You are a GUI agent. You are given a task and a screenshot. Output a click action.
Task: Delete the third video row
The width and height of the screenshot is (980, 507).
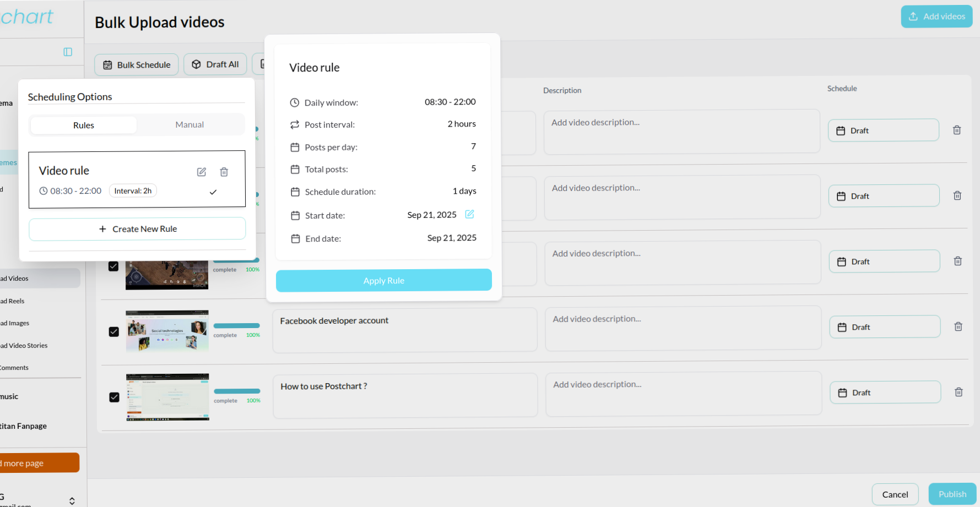coord(958,261)
